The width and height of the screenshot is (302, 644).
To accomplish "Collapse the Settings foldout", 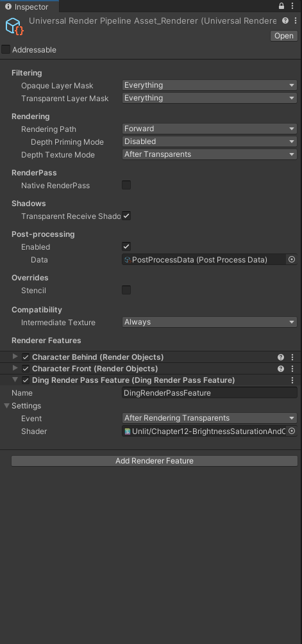I will coord(6,406).
